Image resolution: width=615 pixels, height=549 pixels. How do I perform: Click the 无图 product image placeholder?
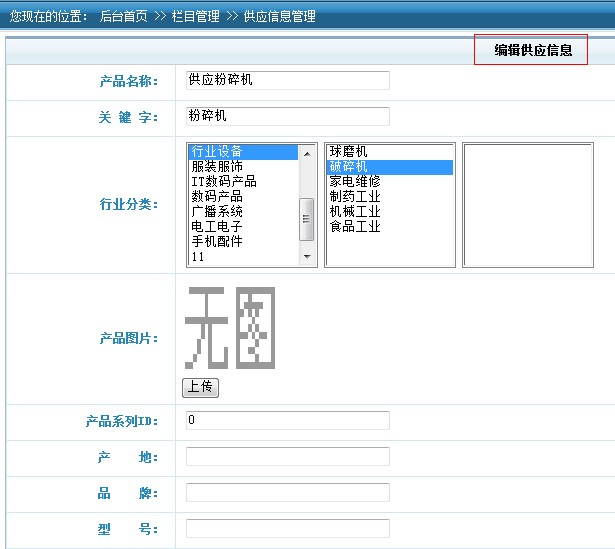pyautogui.click(x=230, y=328)
